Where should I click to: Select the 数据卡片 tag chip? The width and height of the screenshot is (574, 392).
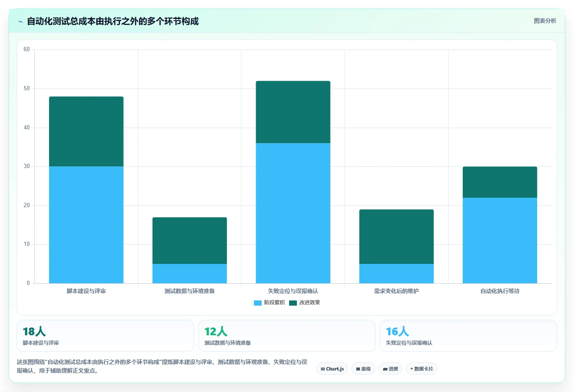(421, 369)
